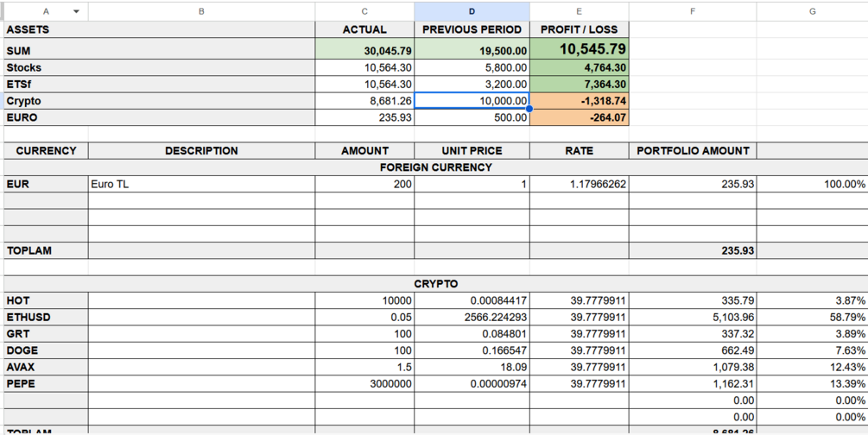Click the RATE table header

579,150
